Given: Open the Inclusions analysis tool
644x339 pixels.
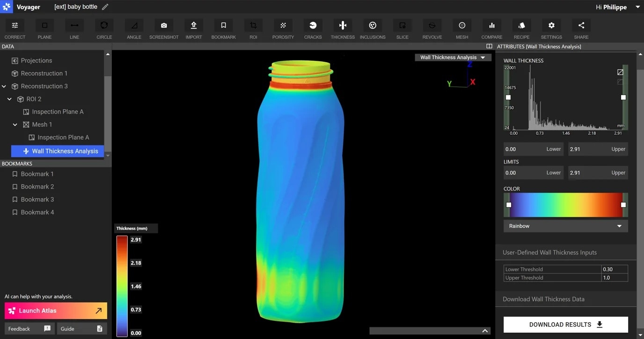Looking at the screenshot, I should [373, 29].
